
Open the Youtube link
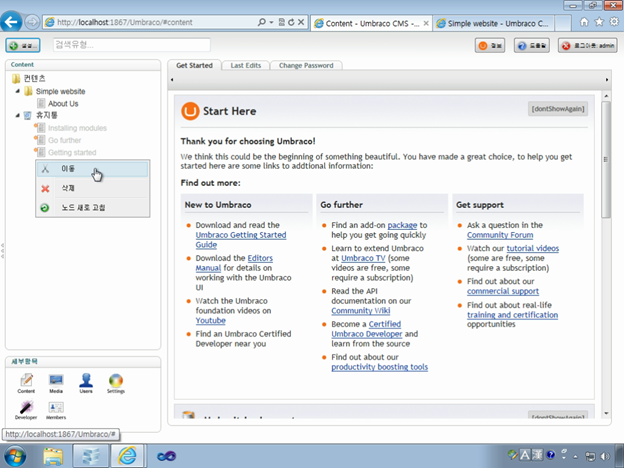(211, 320)
